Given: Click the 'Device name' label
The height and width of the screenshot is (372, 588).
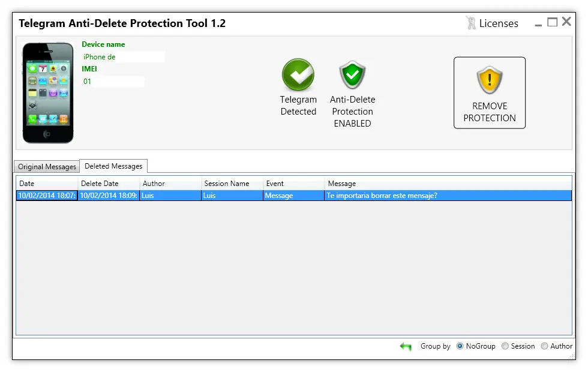Looking at the screenshot, I should pyautogui.click(x=103, y=44).
